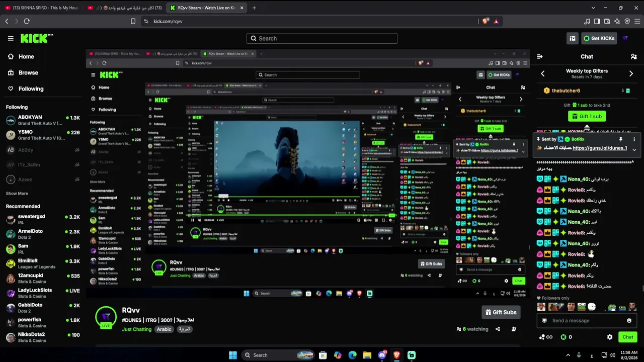This screenshot has height=362, width=644.
Task: Share the RQvv stream
Action: coord(498,329)
